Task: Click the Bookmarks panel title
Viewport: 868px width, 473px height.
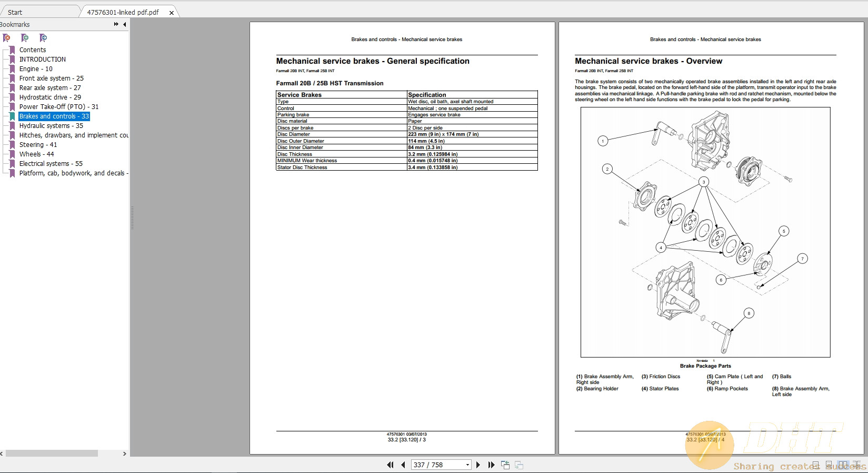Action: point(15,24)
